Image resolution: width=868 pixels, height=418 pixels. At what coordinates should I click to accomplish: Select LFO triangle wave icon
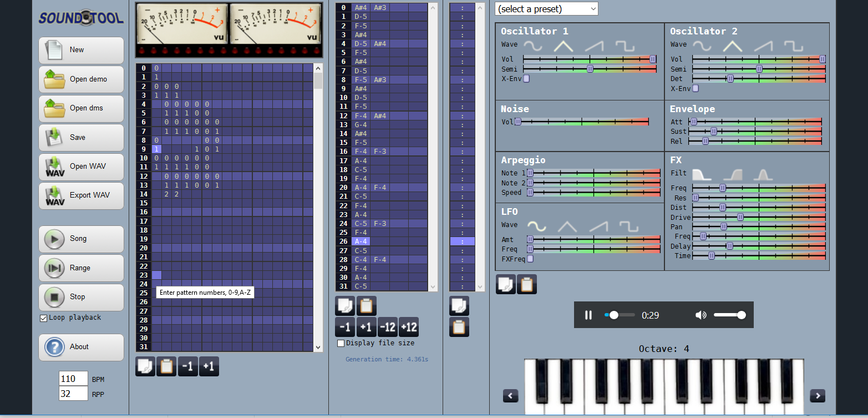567,226
